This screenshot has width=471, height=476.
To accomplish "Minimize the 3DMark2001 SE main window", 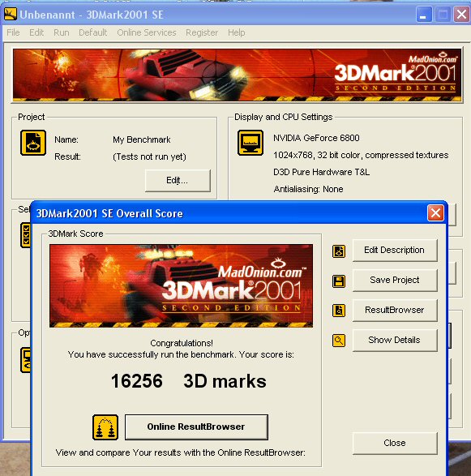I will pos(424,15).
